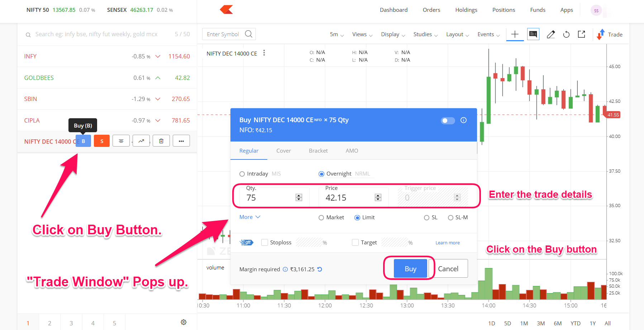The width and height of the screenshot is (644, 330).
Task: Select the pencil draw tool
Action: (x=551, y=34)
